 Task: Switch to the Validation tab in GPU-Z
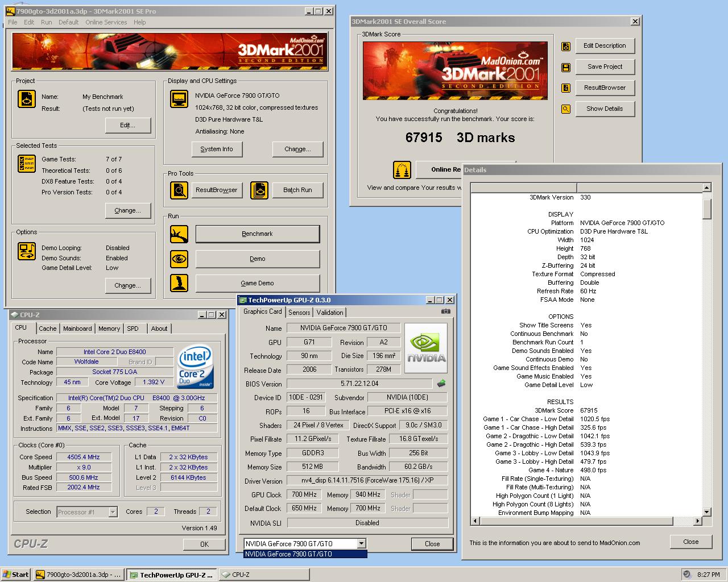[x=330, y=313]
